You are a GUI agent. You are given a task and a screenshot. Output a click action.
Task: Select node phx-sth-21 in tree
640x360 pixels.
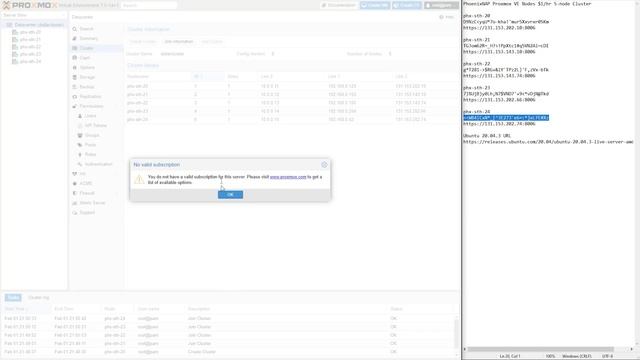tap(30, 40)
